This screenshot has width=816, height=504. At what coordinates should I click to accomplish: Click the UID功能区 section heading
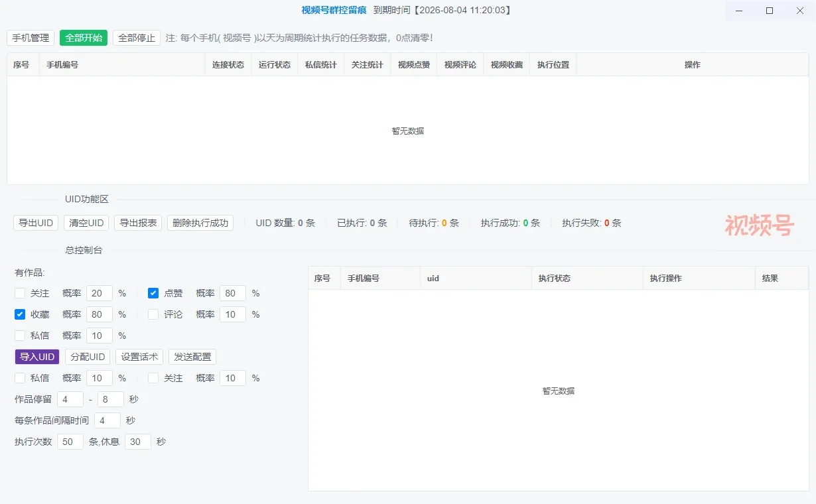86,199
